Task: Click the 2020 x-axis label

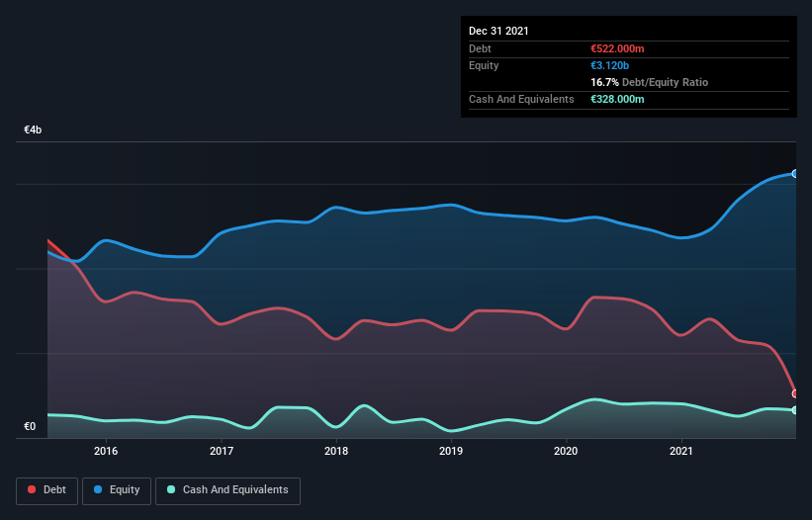Action: click(x=566, y=451)
